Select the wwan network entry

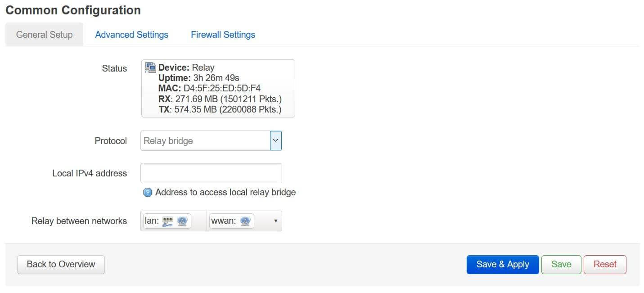(x=223, y=221)
